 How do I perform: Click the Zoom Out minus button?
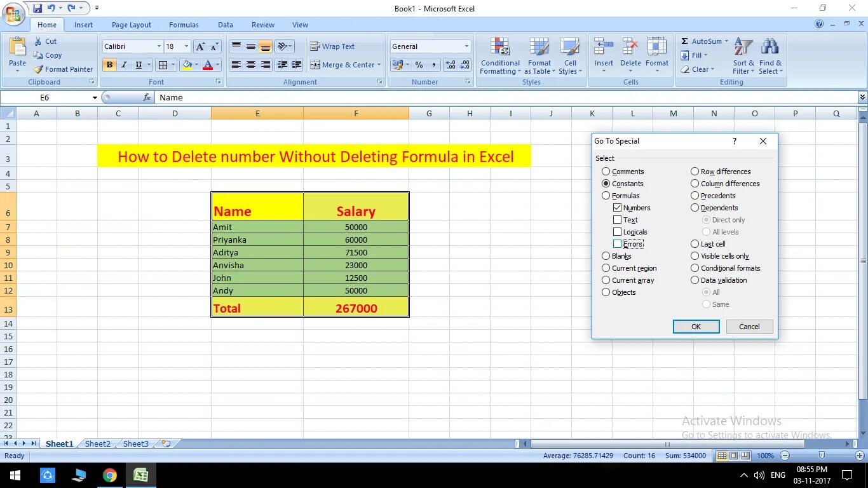pyautogui.click(x=785, y=456)
